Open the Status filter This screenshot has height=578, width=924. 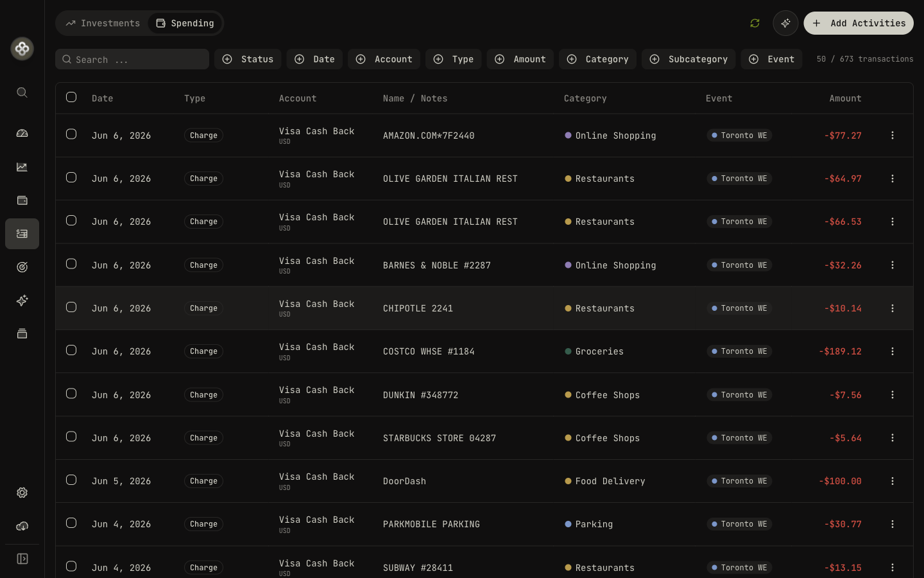(x=248, y=59)
